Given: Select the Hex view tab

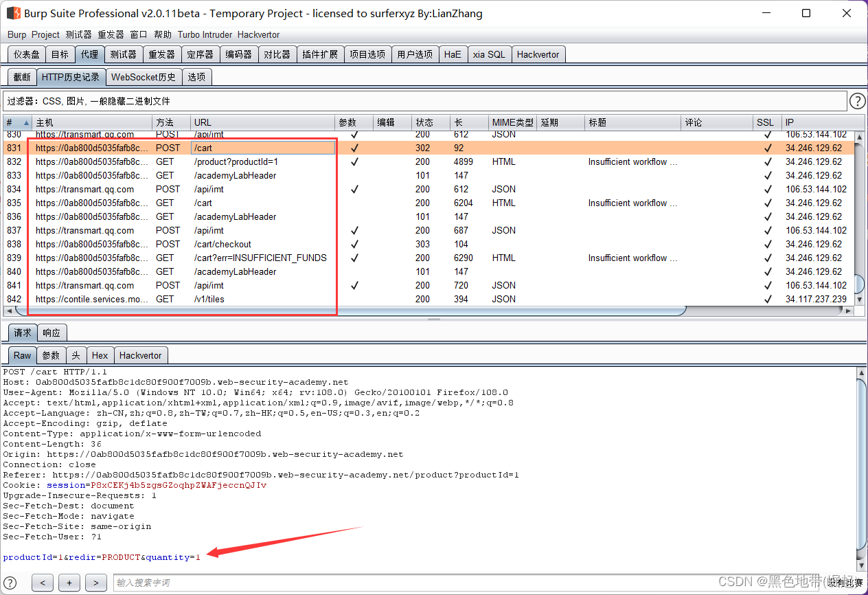Looking at the screenshot, I should click(x=100, y=355).
